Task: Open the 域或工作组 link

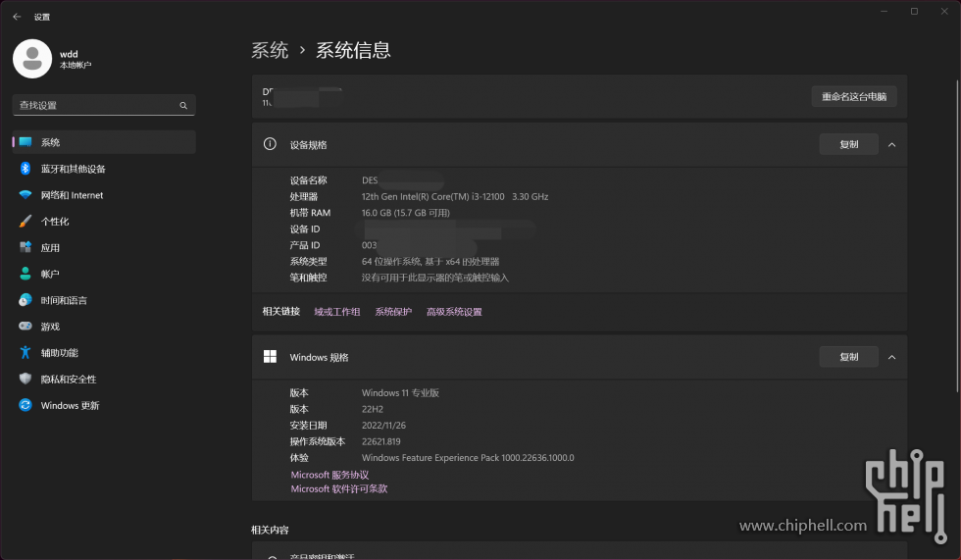Action: tap(337, 312)
